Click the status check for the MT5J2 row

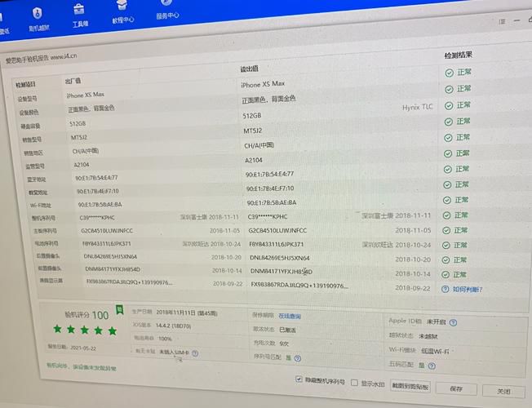449,122
